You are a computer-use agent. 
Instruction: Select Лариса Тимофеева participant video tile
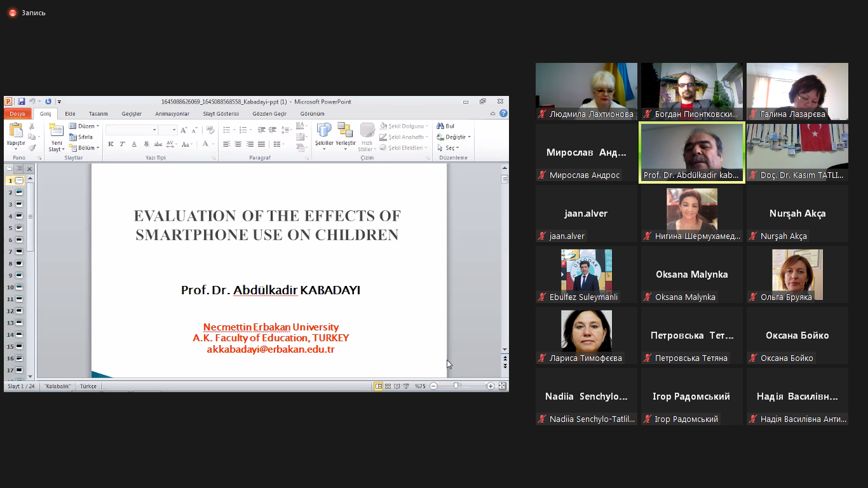point(586,335)
